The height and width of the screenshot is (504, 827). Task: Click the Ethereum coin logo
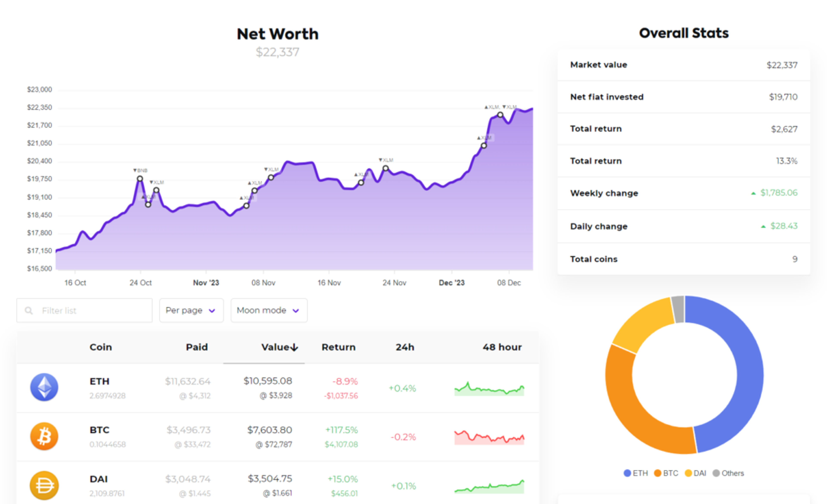tap(44, 387)
